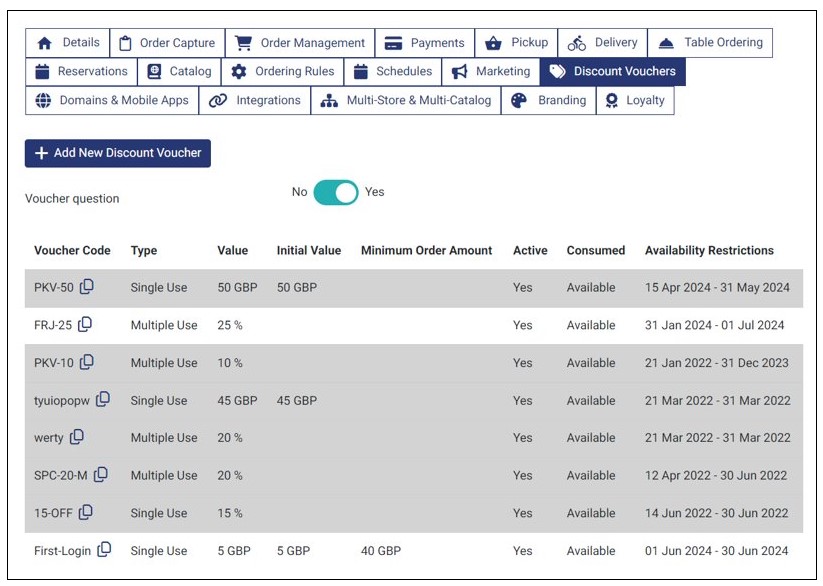This screenshot has height=586, width=823.
Task: Open the Details tab
Action: click(x=68, y=43)
